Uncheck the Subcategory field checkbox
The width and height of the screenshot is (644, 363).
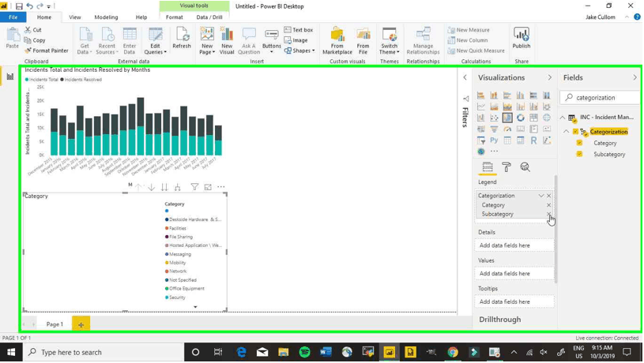(579, 154)
